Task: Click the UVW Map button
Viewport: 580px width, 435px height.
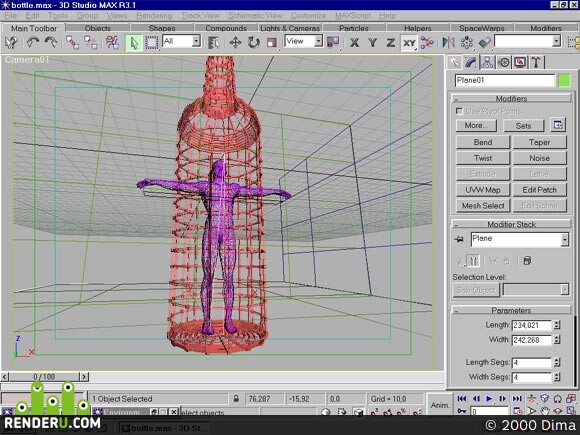Action: click(x=483, y=190)
